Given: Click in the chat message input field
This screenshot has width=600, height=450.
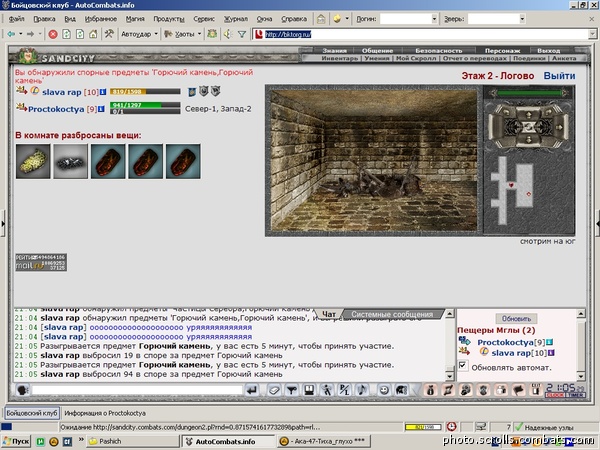Looking at the screenshot, I should pos(137,390).
